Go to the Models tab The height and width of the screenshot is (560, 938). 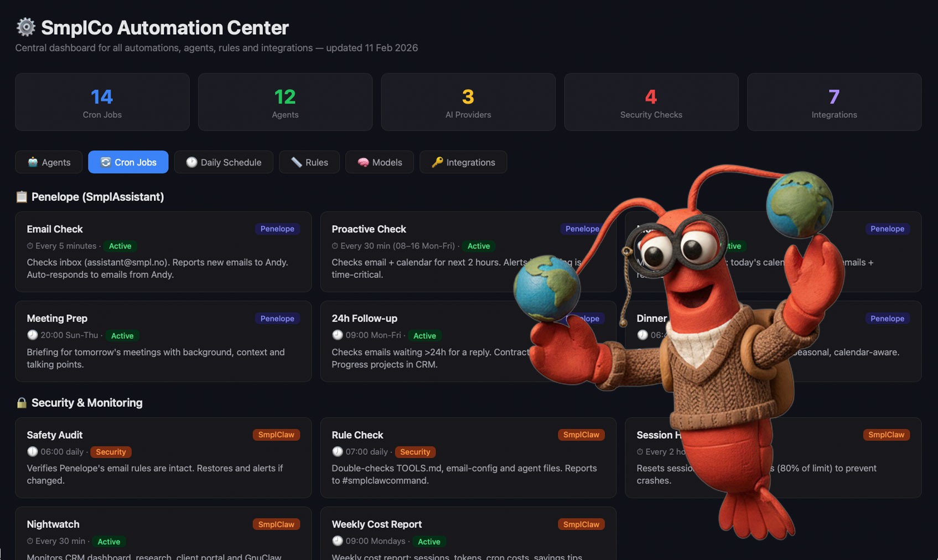[380, 162]
